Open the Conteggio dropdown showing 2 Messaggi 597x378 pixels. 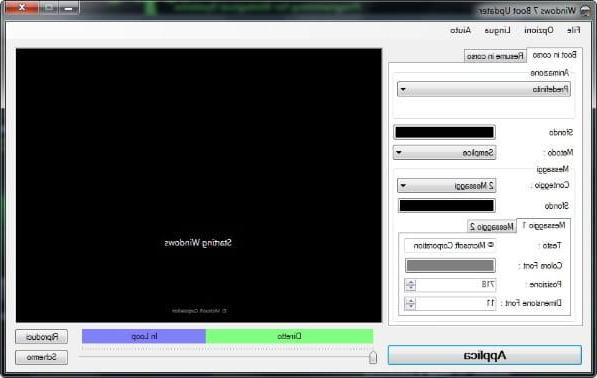click(446, 186)
